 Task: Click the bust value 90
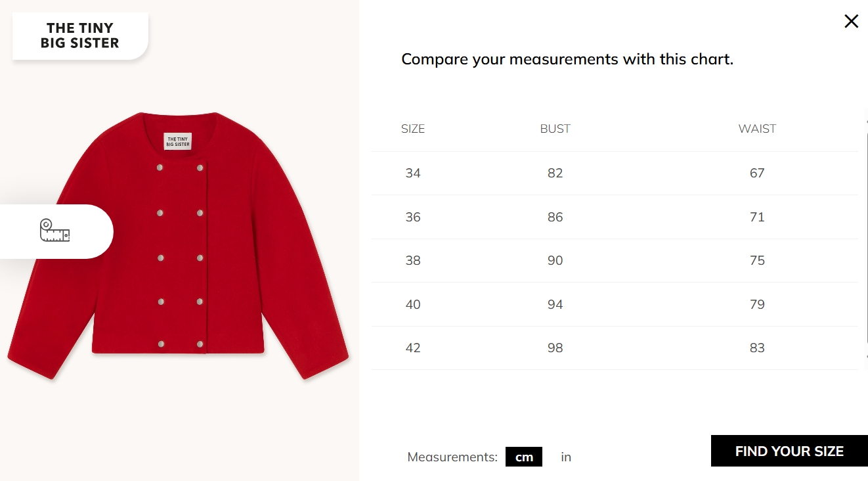point(555,261)
